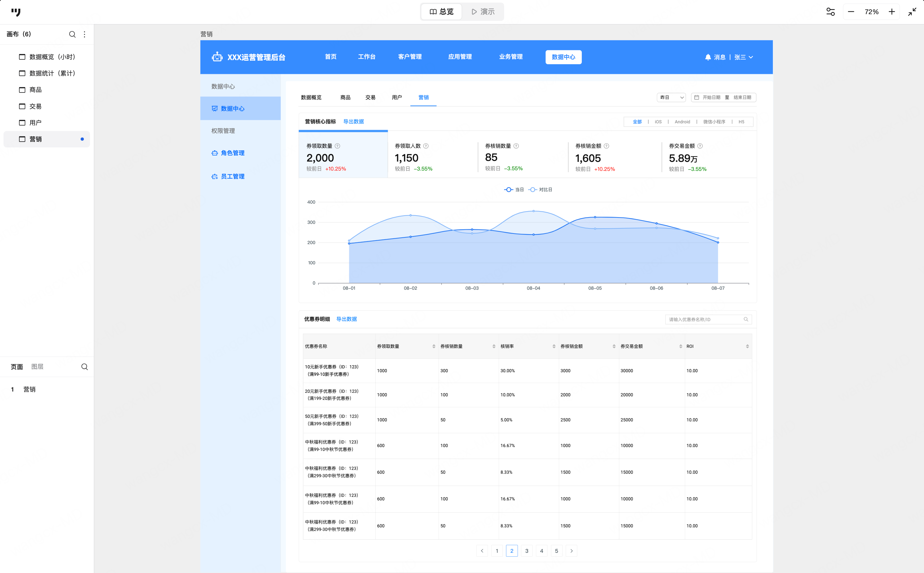Viewport: 924px width, 573px height.
Task: Click 导出数据 link beside 优惠券明细
Action: [x=346, y=319]
